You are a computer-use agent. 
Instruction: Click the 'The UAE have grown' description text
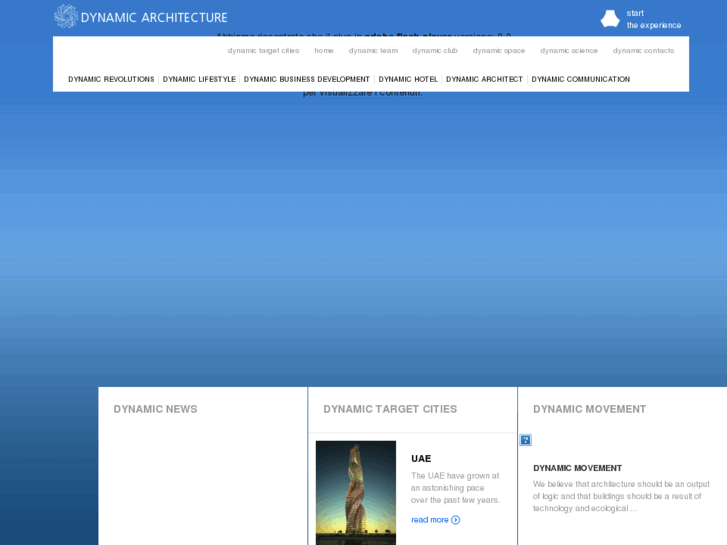tap(455, 488)
